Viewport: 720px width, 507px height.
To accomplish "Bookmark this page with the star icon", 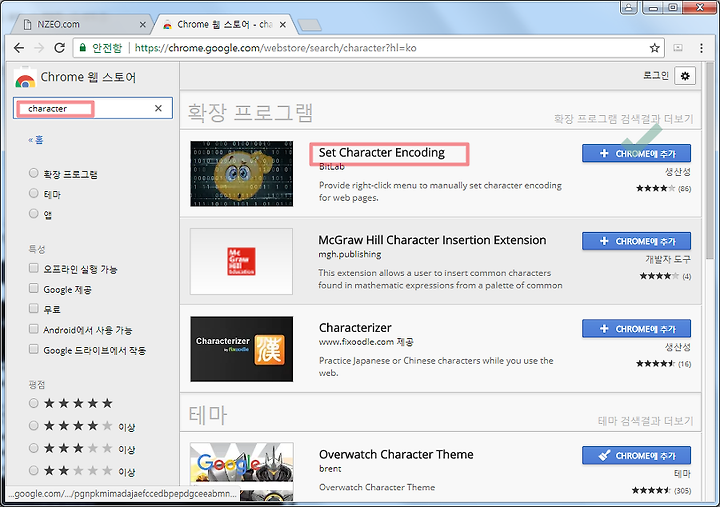I will point(654,48).
